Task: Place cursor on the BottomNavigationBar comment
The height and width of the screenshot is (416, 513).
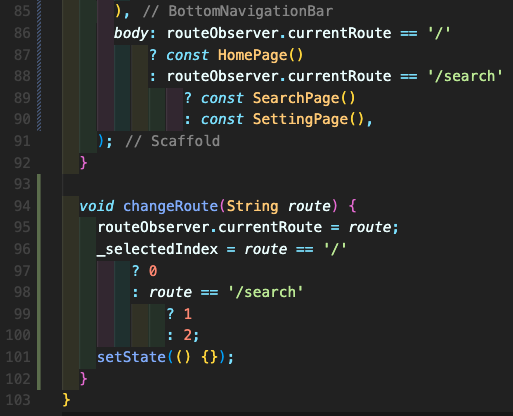Action: pyautogui.click(x=238, y=11)
